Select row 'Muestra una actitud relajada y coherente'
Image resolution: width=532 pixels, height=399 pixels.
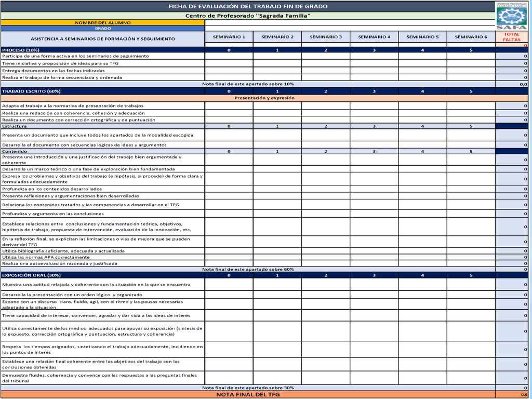[x=264, y=285]
